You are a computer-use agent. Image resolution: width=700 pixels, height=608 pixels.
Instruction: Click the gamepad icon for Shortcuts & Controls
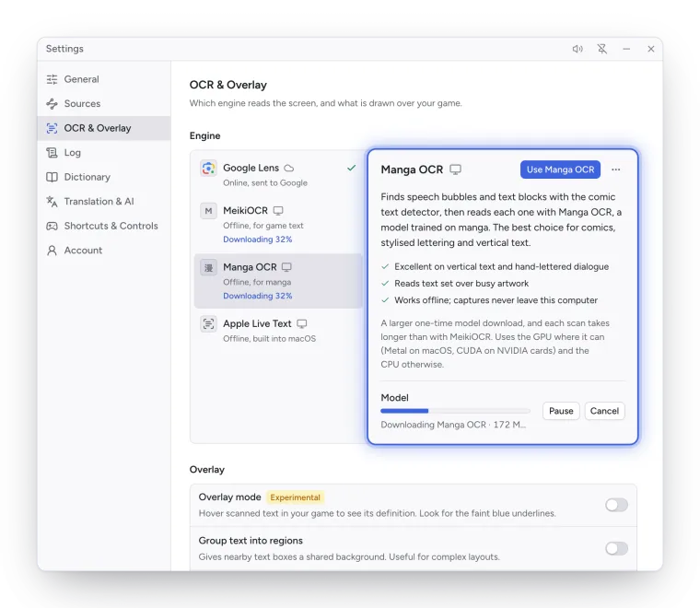(52, 226)
